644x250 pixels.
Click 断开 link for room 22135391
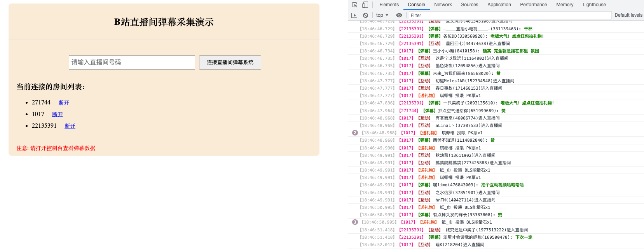pyautogui.click(x=70, y=126)
